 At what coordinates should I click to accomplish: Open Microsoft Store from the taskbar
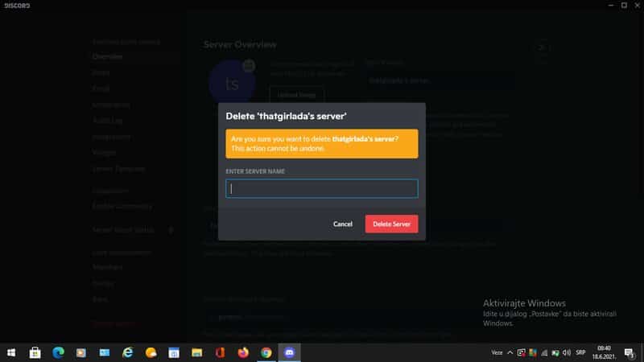(35, 352)
